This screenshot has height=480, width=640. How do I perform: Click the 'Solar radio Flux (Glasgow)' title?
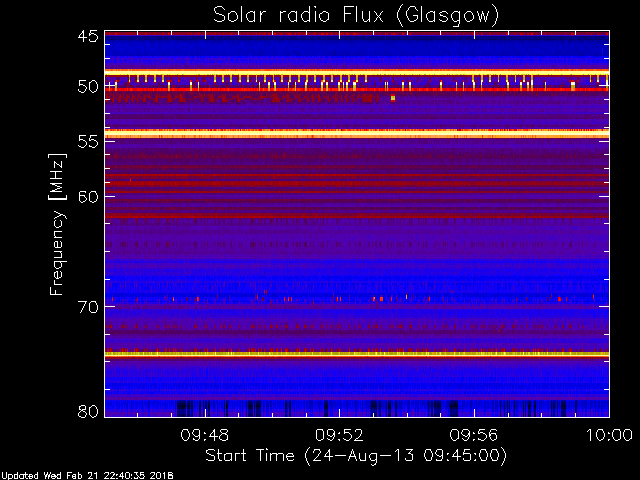[x=356, y=16]
